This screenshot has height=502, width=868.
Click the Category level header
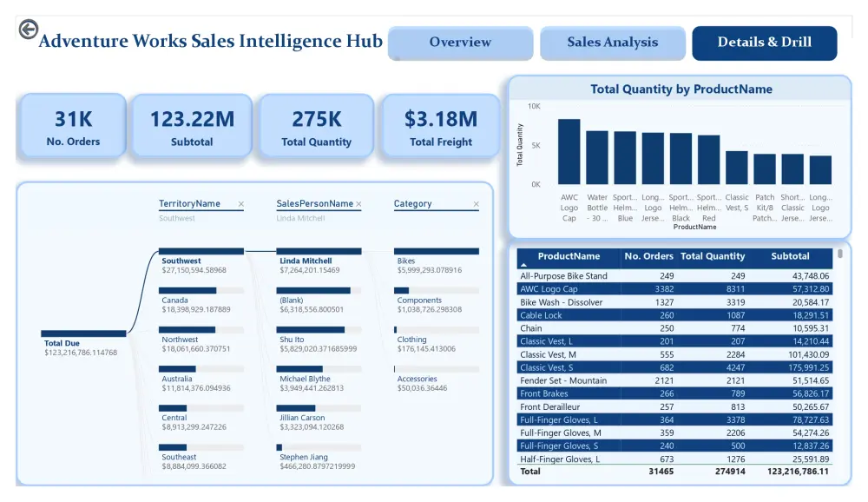[412, 204]
